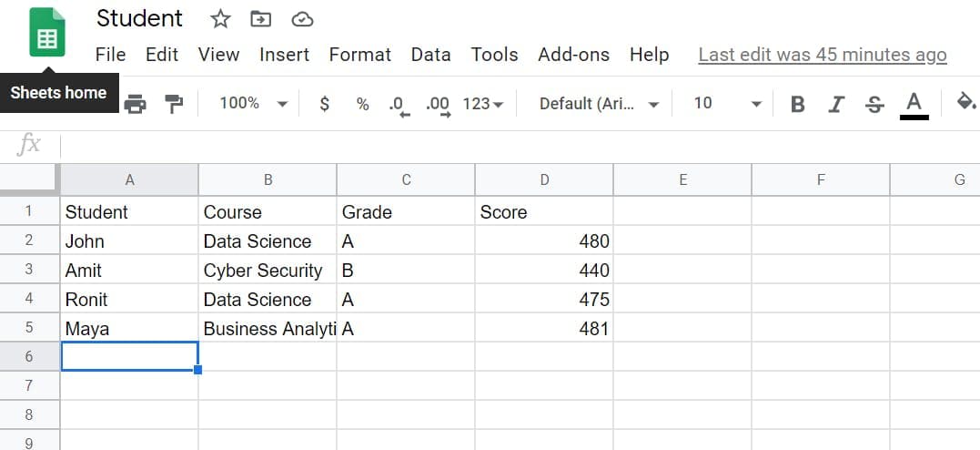This screenshot has width=980, height=450.
Task: Star the Student spreadsheet
Action: pos(220,18)
